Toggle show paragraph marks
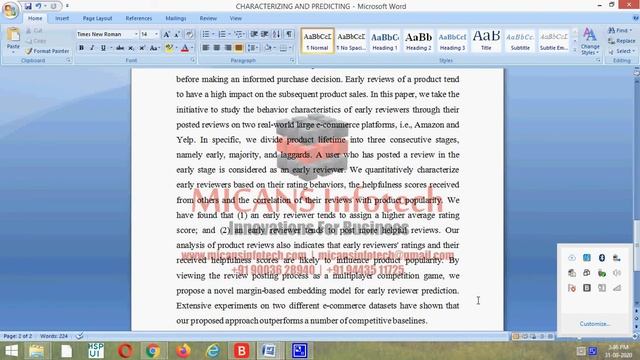Viewport: 640px width, 360px height. tap(289, 34)
